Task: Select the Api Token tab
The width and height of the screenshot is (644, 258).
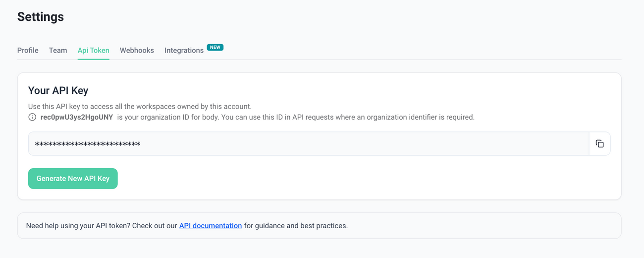Action: tap(94, 51)
